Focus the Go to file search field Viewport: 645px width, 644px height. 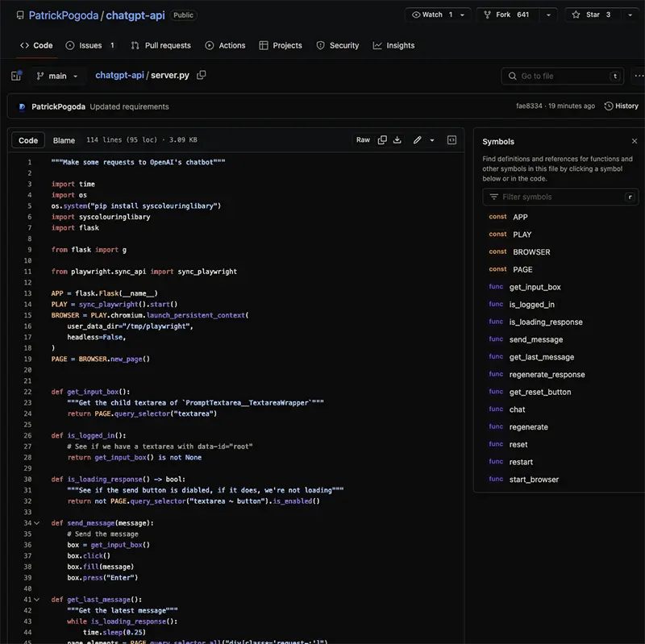coord(562,76)
